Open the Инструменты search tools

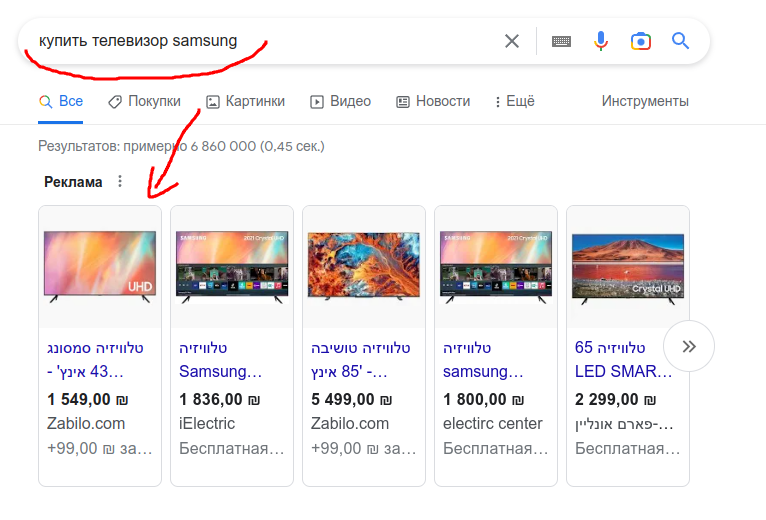[645, 101]
